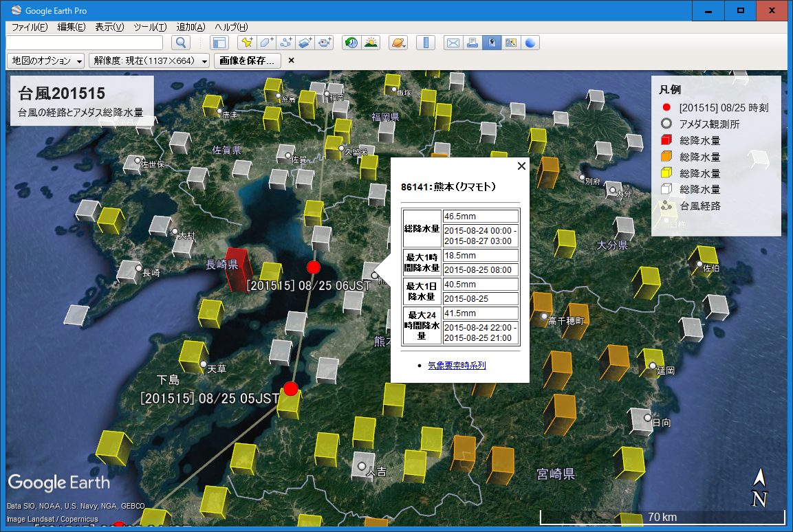Open the planet switcher icon
Image resolution: width=793 pixels, height=532 pixels.
[x=398, y=43]
